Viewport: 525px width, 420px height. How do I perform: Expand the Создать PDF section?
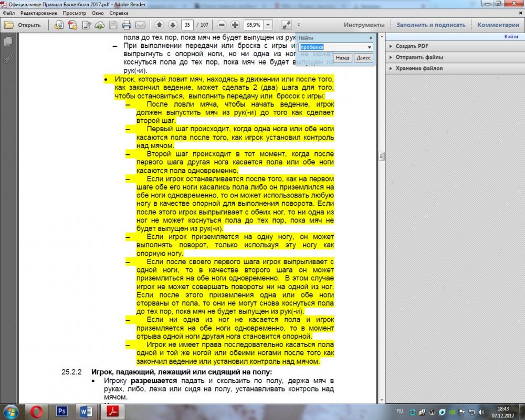click(412, 46)
